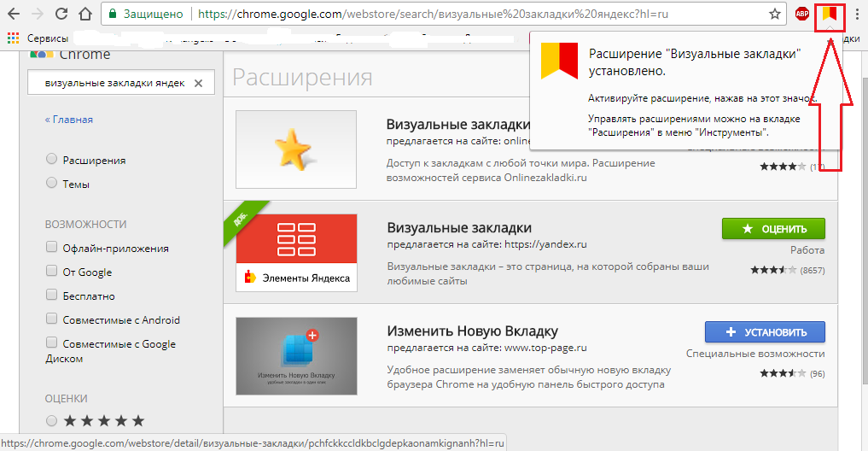The height and width of the screenshot is (451, 868).
Task: Click the browser forward arrow
Action: point(37,14)
